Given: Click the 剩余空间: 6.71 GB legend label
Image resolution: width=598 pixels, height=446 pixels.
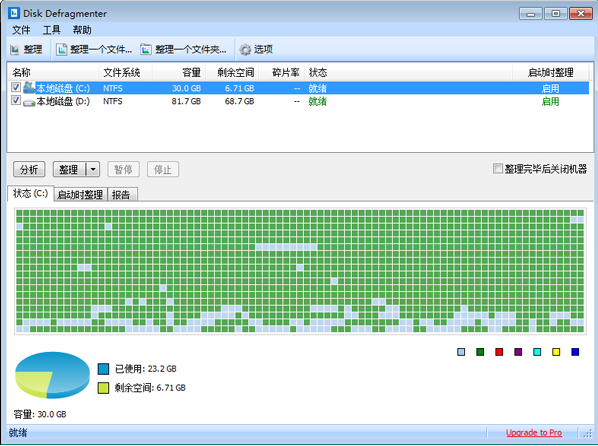Looking at the screenshot, I should [150, 388].
